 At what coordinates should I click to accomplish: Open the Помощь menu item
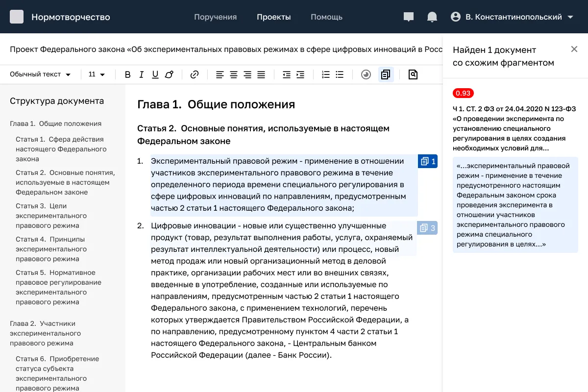click(x=326, y=17)
